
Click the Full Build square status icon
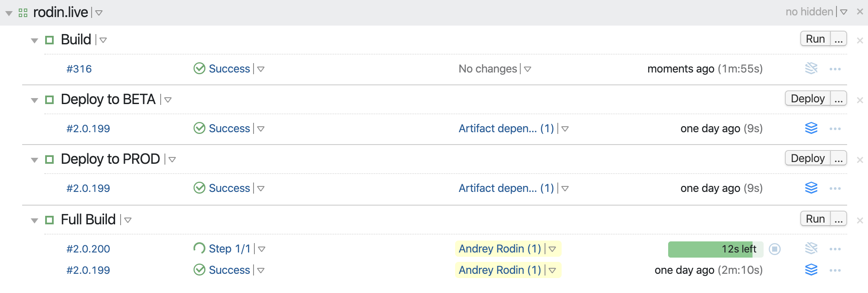coord(49,220)
